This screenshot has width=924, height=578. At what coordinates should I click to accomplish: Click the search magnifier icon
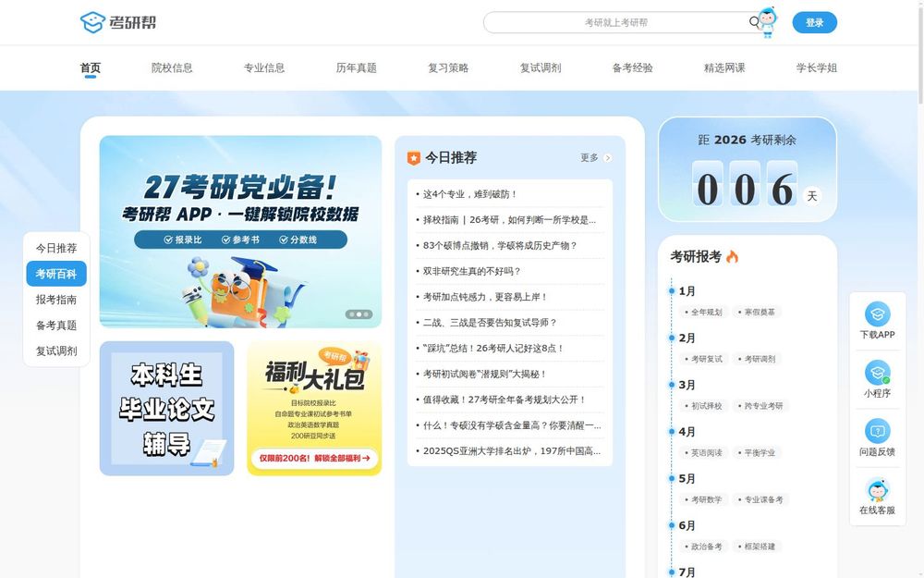pos(754,22)
